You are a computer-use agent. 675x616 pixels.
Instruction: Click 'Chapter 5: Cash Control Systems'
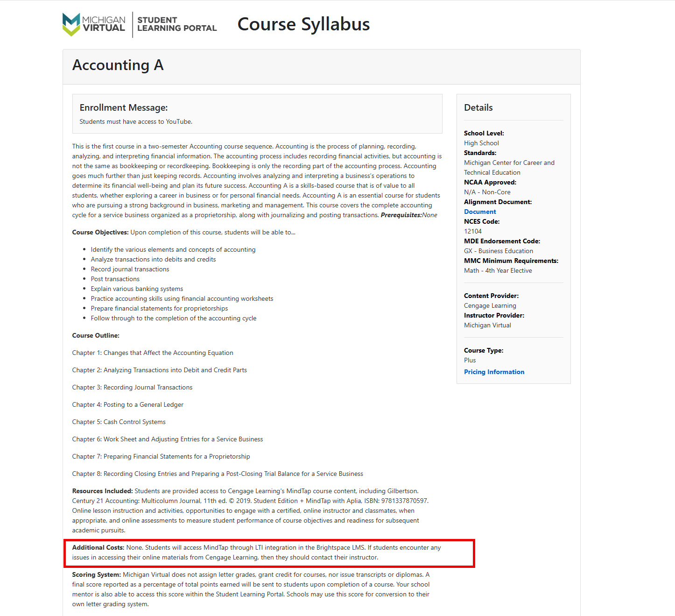(119, 422)
